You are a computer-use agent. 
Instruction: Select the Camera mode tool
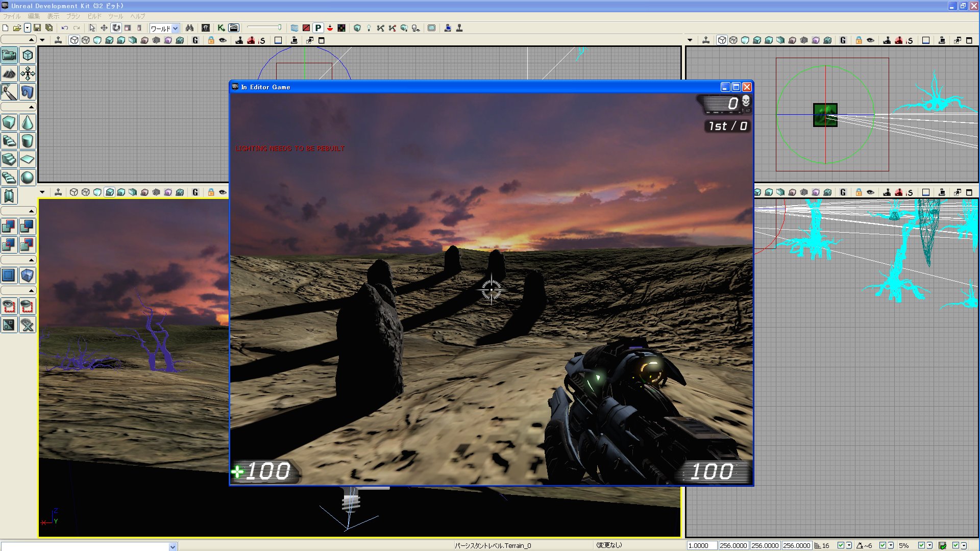coord(9,55)
